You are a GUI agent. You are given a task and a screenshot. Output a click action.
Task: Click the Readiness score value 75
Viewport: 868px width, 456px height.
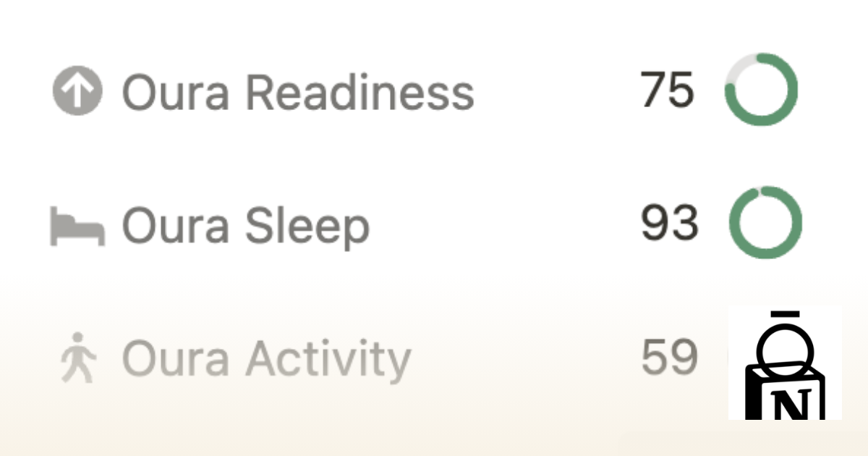pos(668,90)
